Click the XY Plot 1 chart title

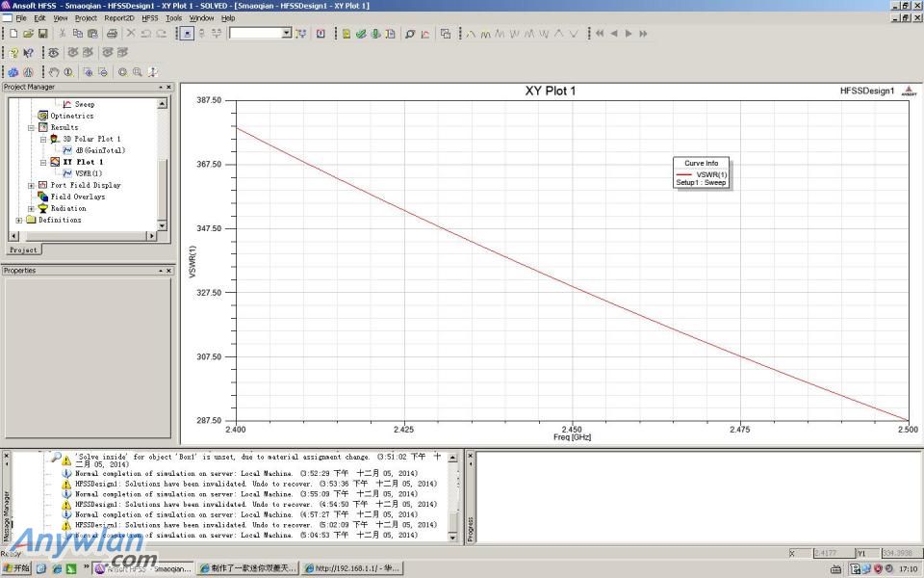(x=551, y=91)
